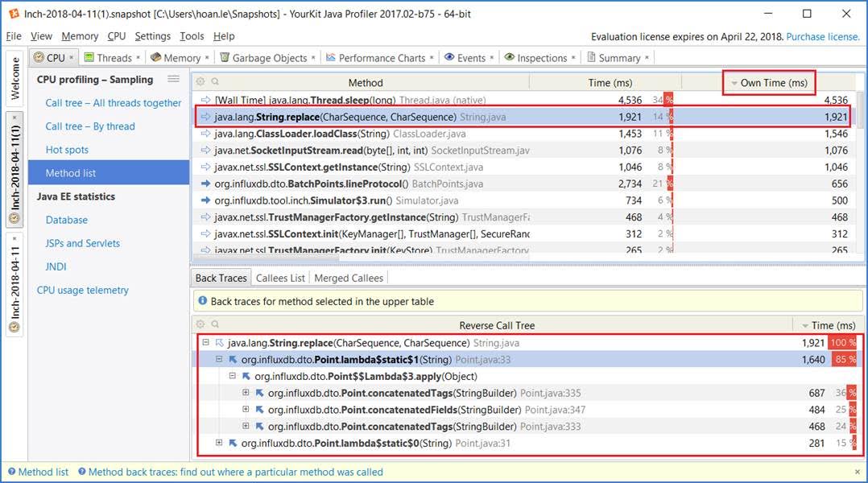Collapse the Point.lambda$static$1 tree node

coord(219,360)
